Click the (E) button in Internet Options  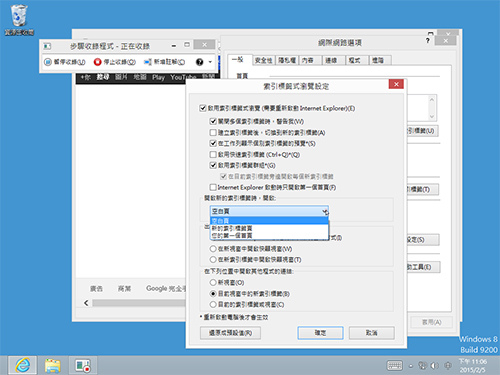pyautogui.click(x=423, y=267)
